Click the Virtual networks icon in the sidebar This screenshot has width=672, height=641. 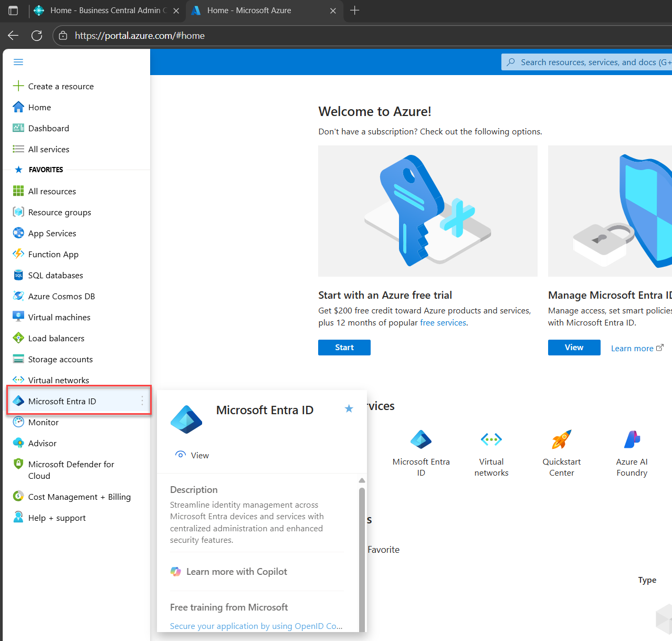pos(18,380)
